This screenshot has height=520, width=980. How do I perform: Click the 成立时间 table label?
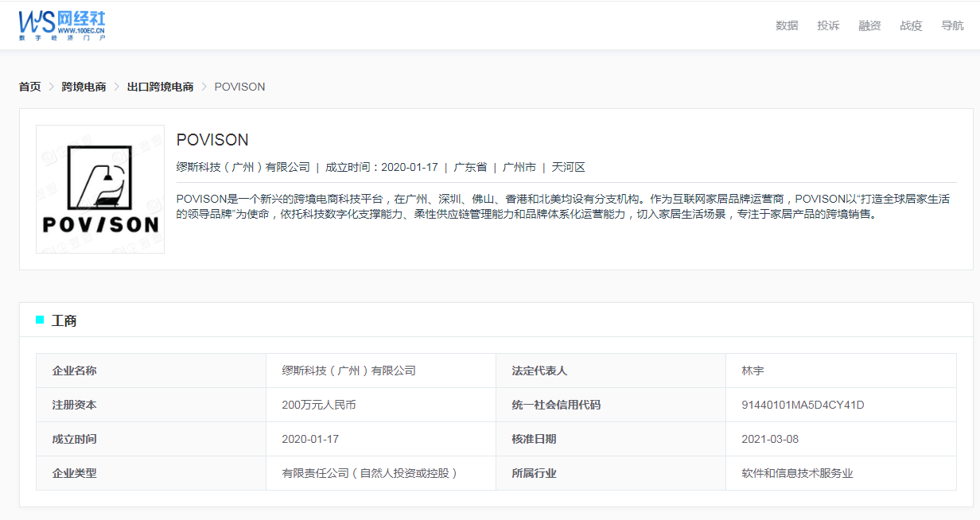75,439
